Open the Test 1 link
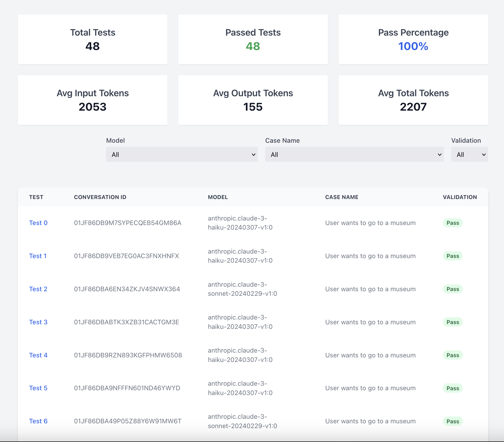 pyautogui.click(x=38, y=256)
